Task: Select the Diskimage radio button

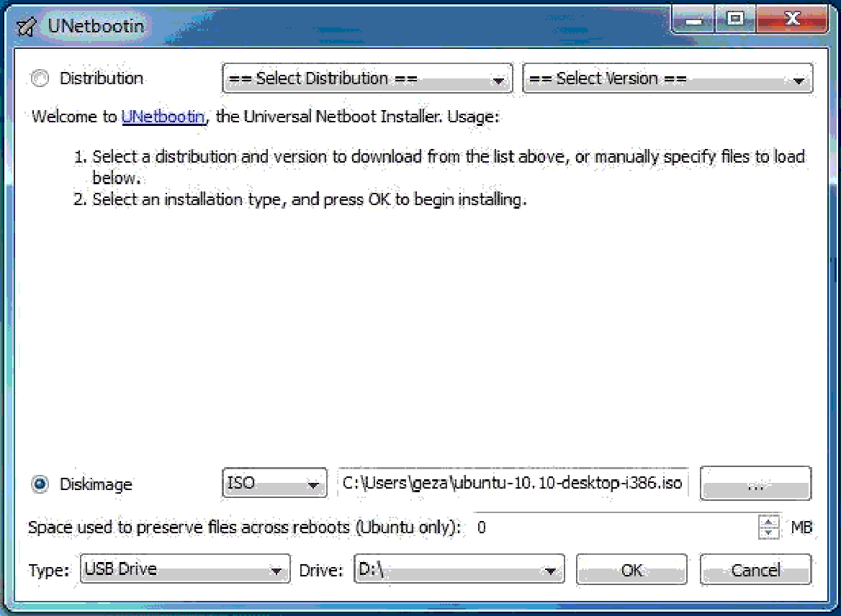Action: [x=39, y=484]
